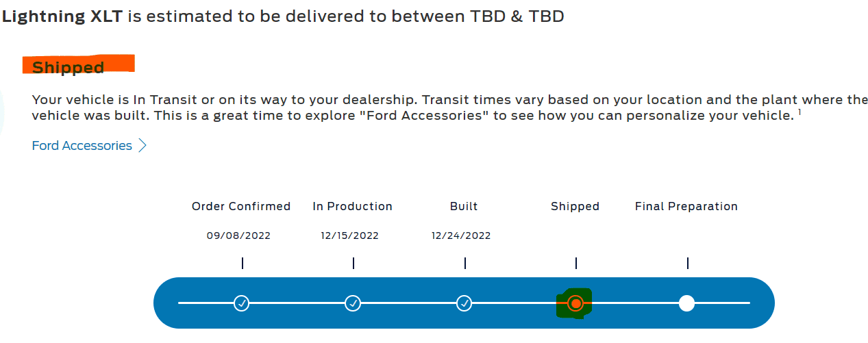
Task: Click the superscript footnote 1 marker
Action: click(x=799, y=111)
